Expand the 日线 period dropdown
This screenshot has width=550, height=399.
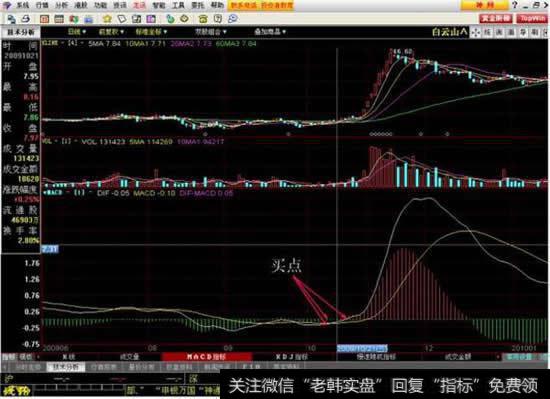(77, 32)
